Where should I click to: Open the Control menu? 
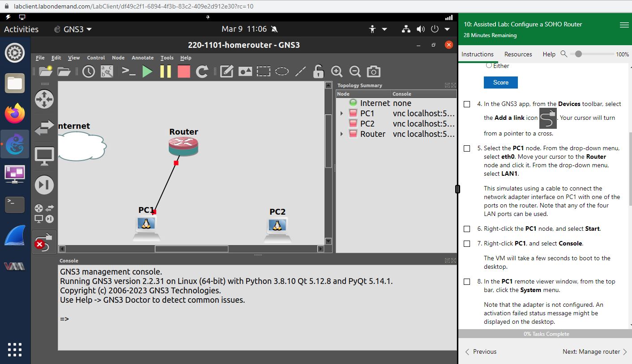pos(96,58)
